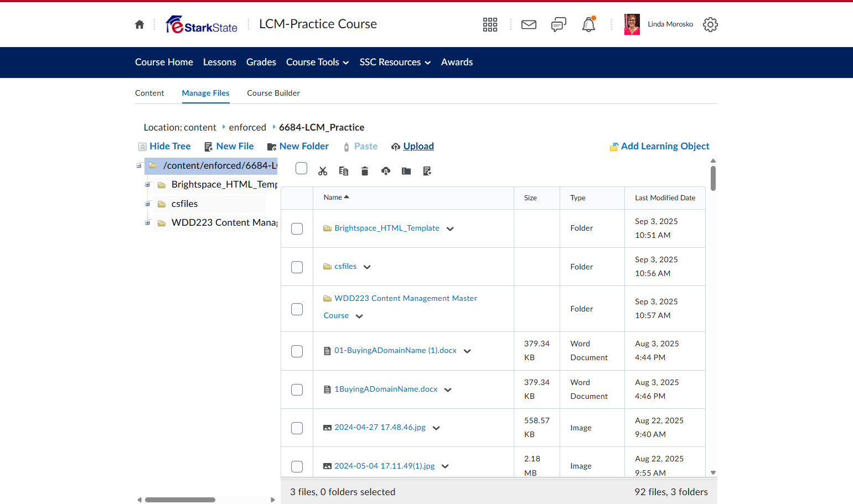
Task: Open the settings gear icon
Action: click(x=710, y=24)
